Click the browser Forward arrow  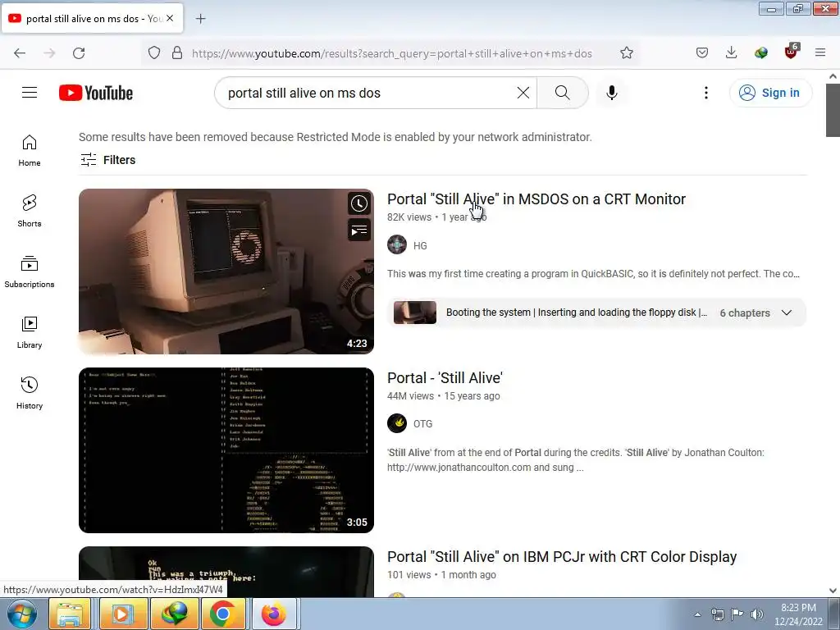pyautogui.click(x=49, y=52)
